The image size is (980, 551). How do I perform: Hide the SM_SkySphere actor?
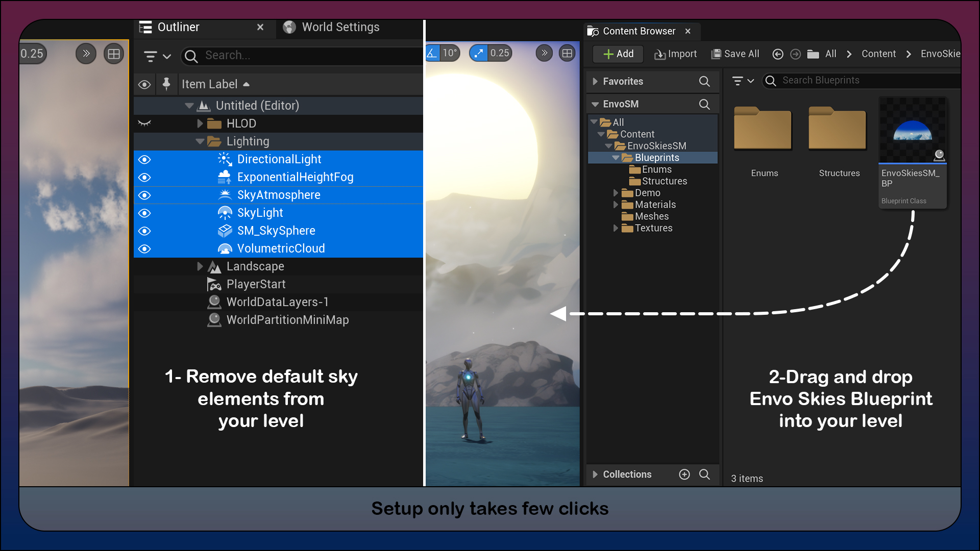[x=144, y=231]
